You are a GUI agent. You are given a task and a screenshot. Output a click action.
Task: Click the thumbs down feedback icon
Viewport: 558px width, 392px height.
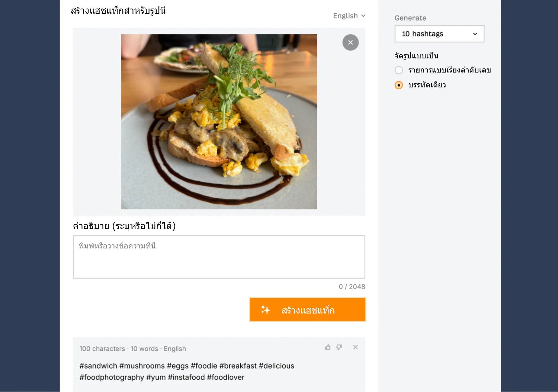(339, 347)
